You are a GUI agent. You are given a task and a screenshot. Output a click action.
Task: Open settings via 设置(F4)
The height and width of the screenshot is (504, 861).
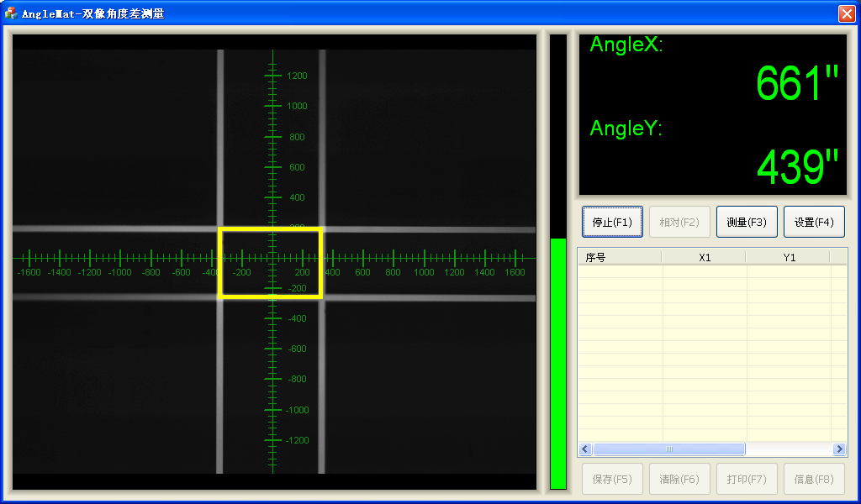click(814, 222)
